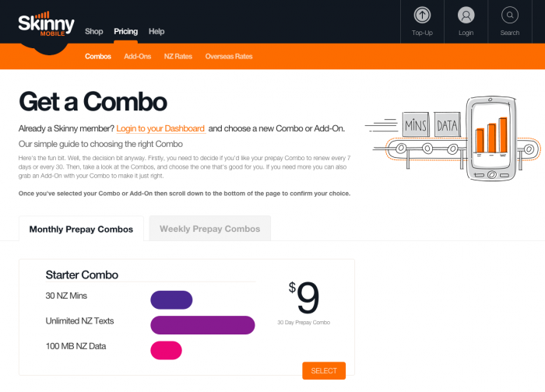
Task: Click the '30 NZ Mins' label
Action: pyautogui.click(x=66, y=296)
